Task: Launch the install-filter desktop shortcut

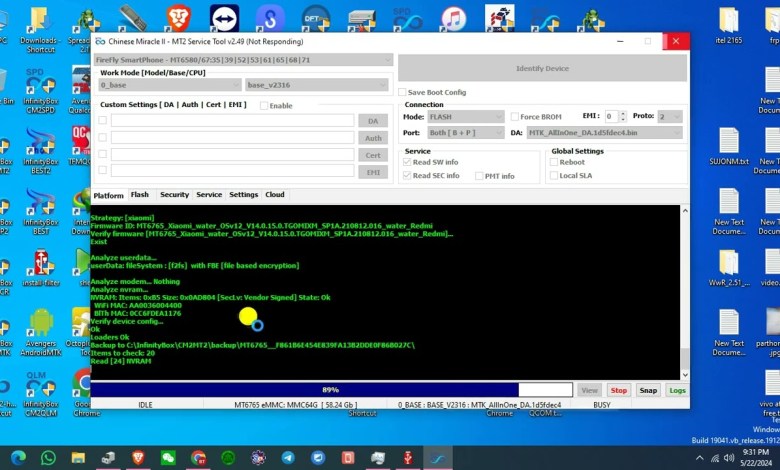Action: [41, 269]
